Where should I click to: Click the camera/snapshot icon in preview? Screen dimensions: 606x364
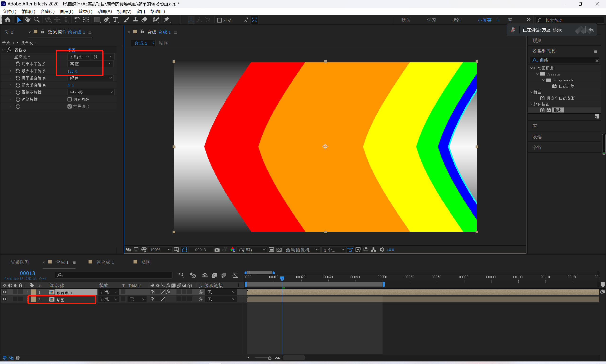[216, 250]
